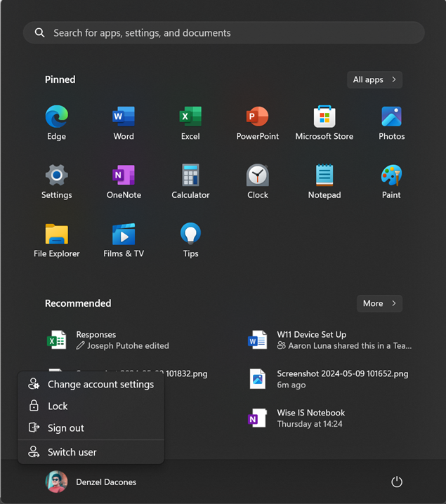The image size is (446, 504).
Task: Click the Responses Excel file icon
Action: (57, 340)
